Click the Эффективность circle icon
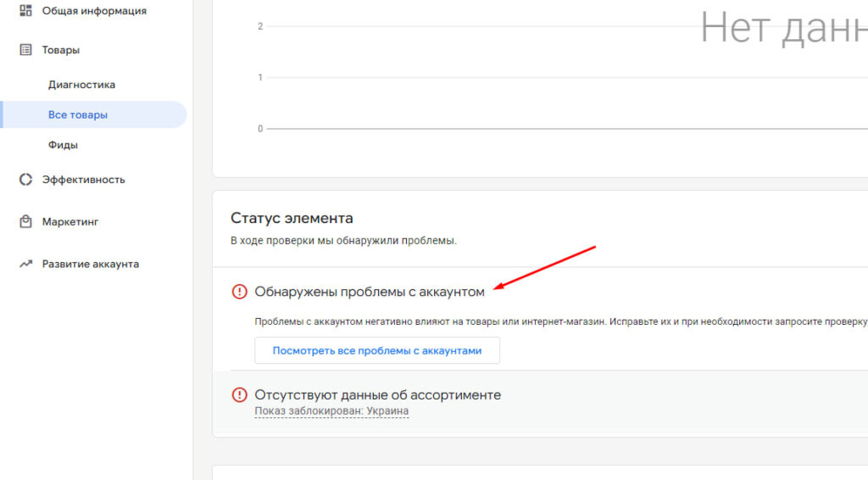868x480 pixels. click(x=25, y=180)
